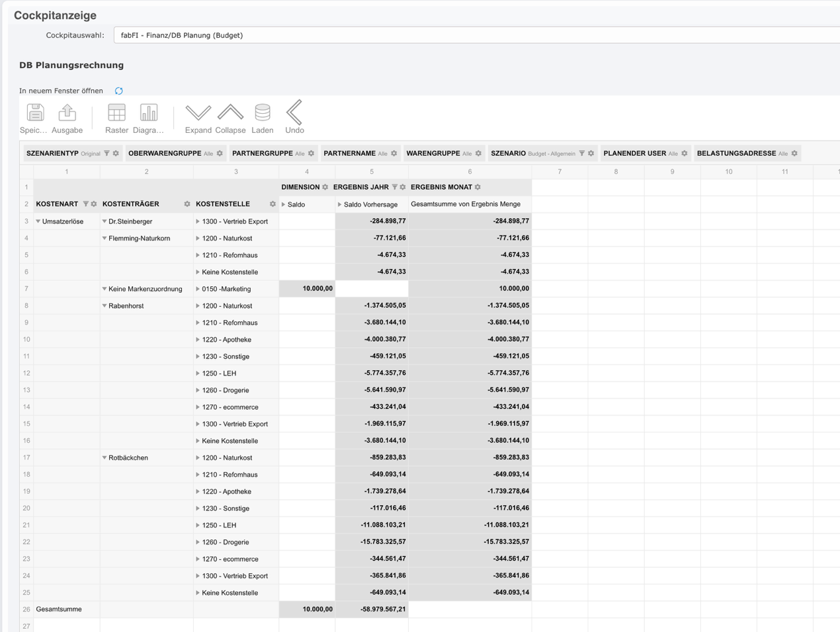This screenshot has height=632, width=840.
Task: Open settings gear for OBERWARENGRUPPE filter
Action: coord(220,153)
